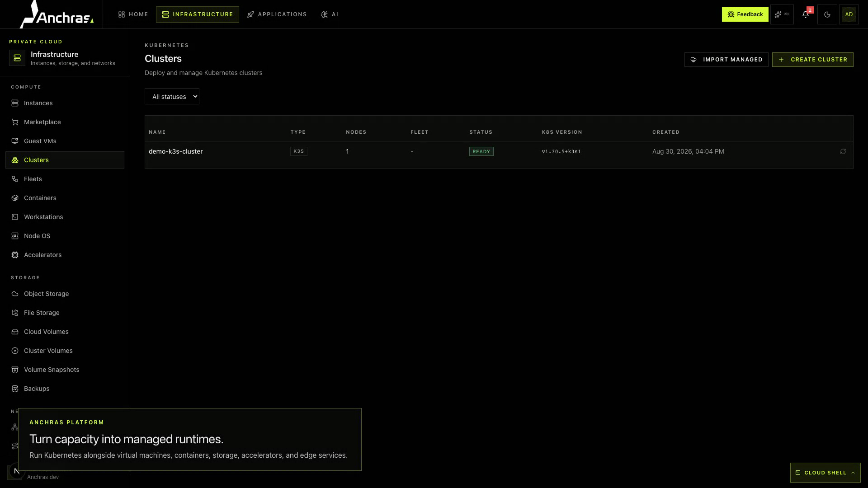Expand the All statuses filter dropdown
The height and width of the screenshot is (488, 868).
point(172,96)
